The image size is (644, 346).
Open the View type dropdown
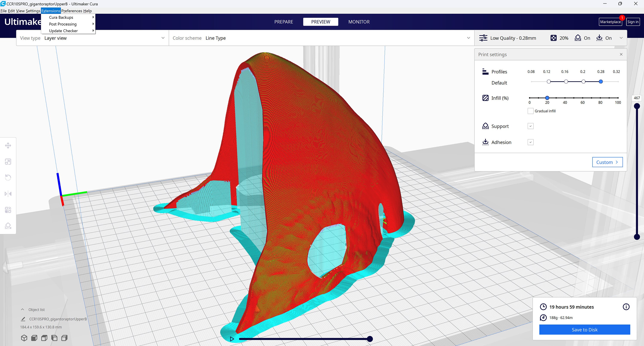[x=93, y=38]
